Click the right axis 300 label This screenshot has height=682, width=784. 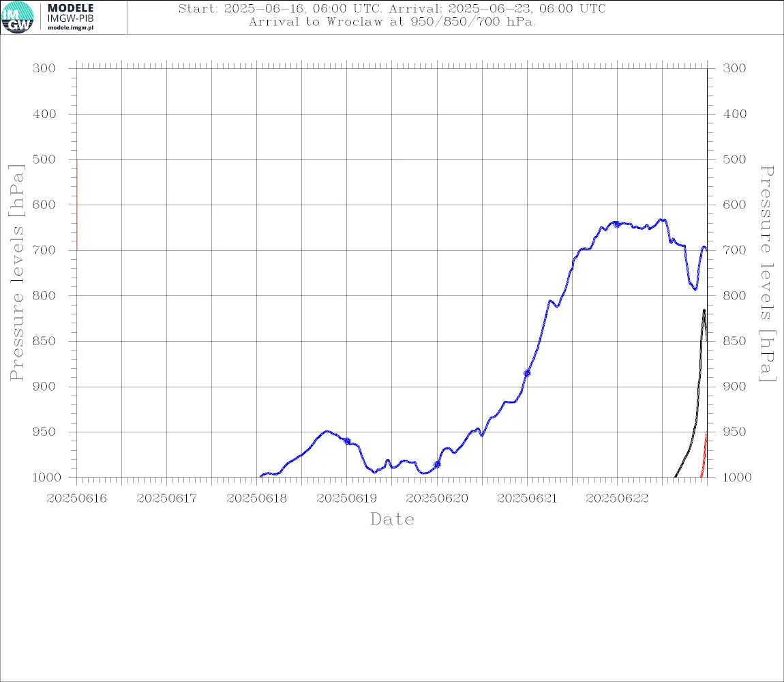coord(734,68)
